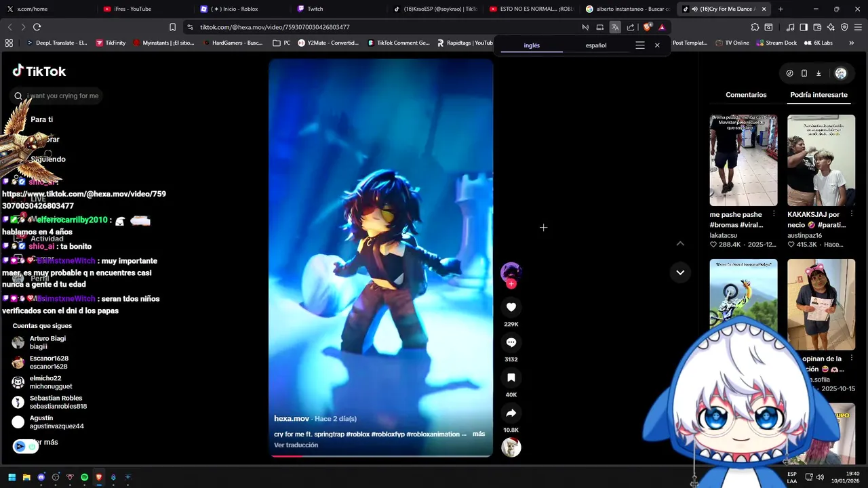Bookmark this page using address bar bookmark icon
Image resolution: width=868 pixels, height=488 pixels.
pyautogui.click(x=173, y=27)
